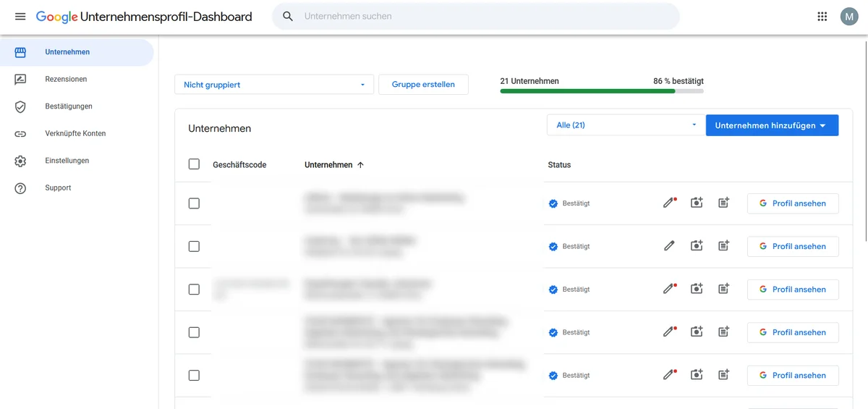Open the account avatar M

pyautogui.click(x=848, y=17)
